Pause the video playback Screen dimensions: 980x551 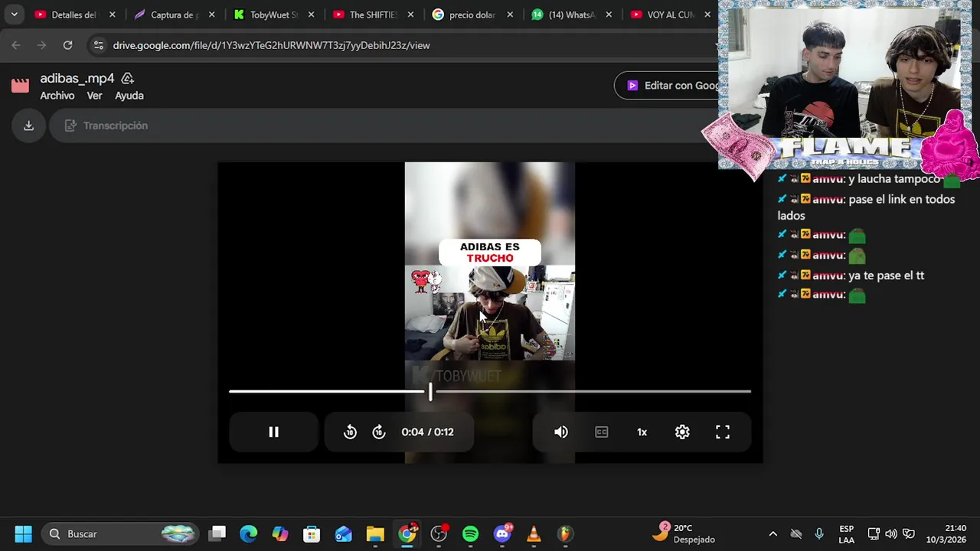[273, 432]
